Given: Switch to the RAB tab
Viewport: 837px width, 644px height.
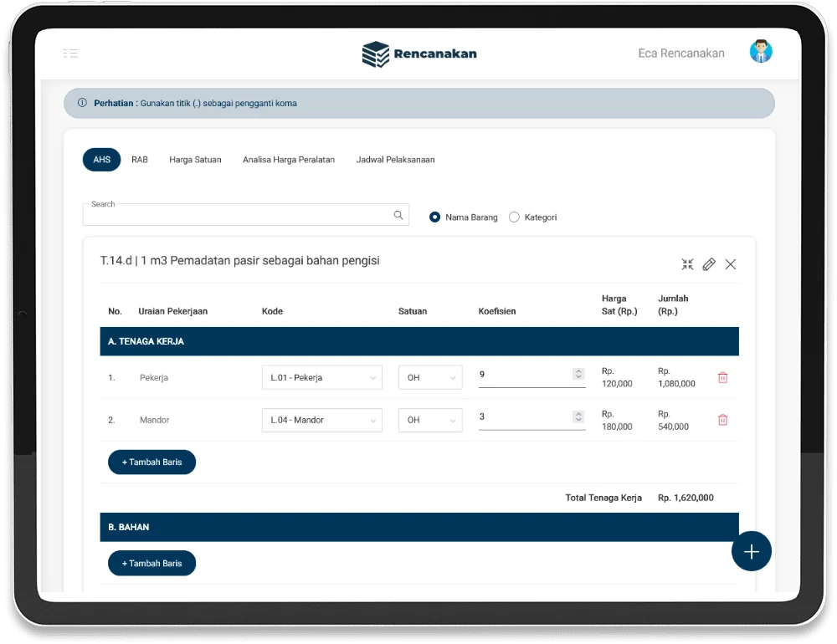Looking at the screenshot, I should tap(140, 160).
